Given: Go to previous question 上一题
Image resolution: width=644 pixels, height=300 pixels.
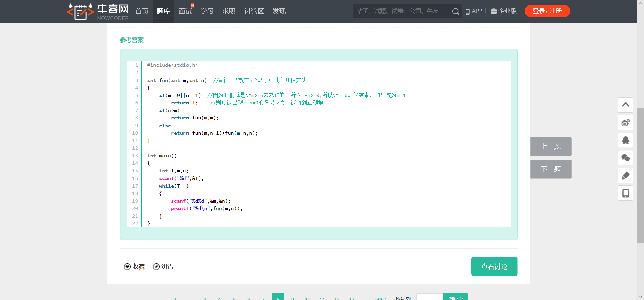Looking at the screenshot, I should (551, 146).
